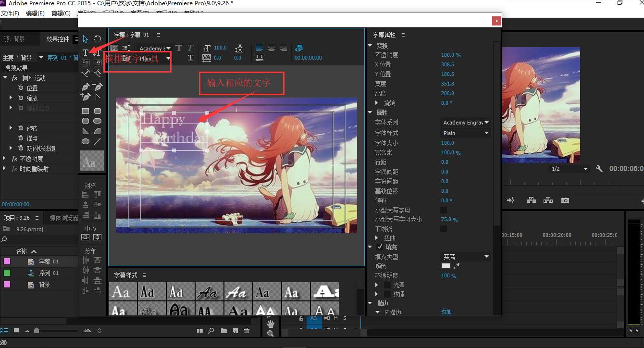This screenshot has height=348, width=644.
Task: Click the Project panel thumbnail zoom slider
Action: point(37,331)
